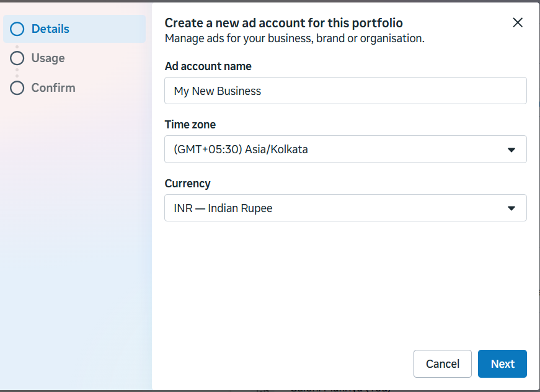The image size is (540, 392).
Task: Click the Usage step circle indicator
Action: [x=17, y=58]
